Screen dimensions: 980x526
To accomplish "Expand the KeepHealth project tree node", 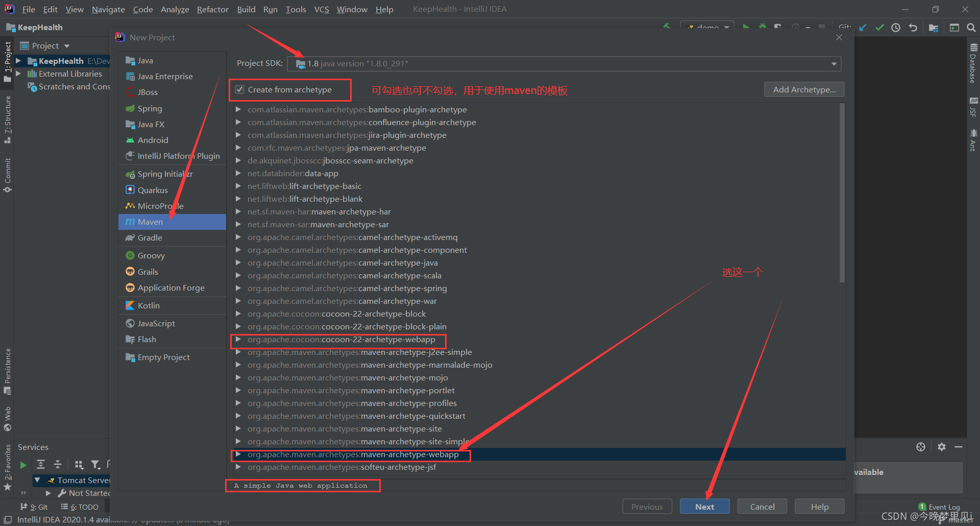I will pos(18,61).
